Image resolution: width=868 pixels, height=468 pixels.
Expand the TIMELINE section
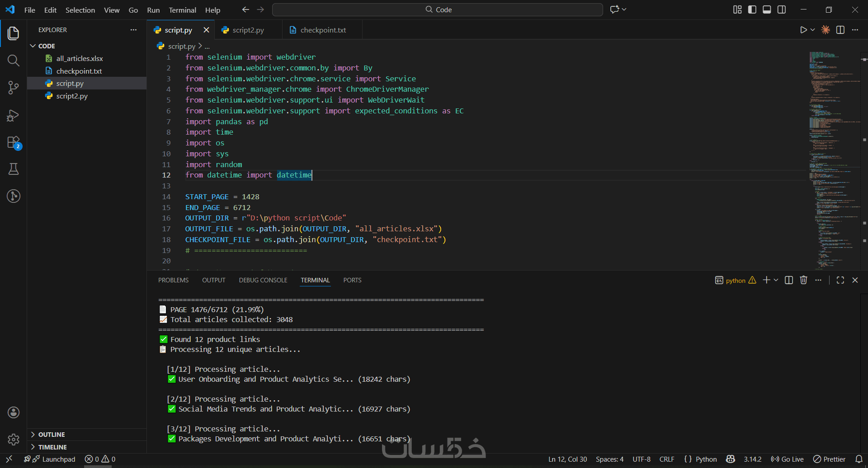pos(87,447)
